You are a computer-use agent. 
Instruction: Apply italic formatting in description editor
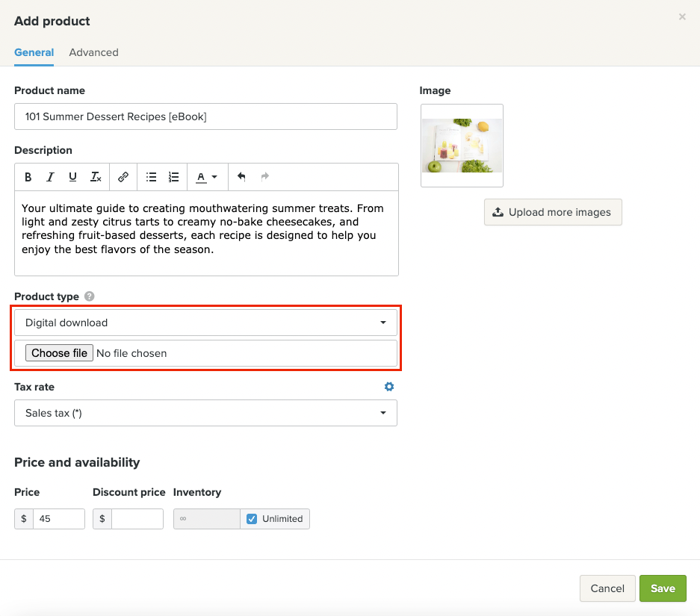coord(50,177)
